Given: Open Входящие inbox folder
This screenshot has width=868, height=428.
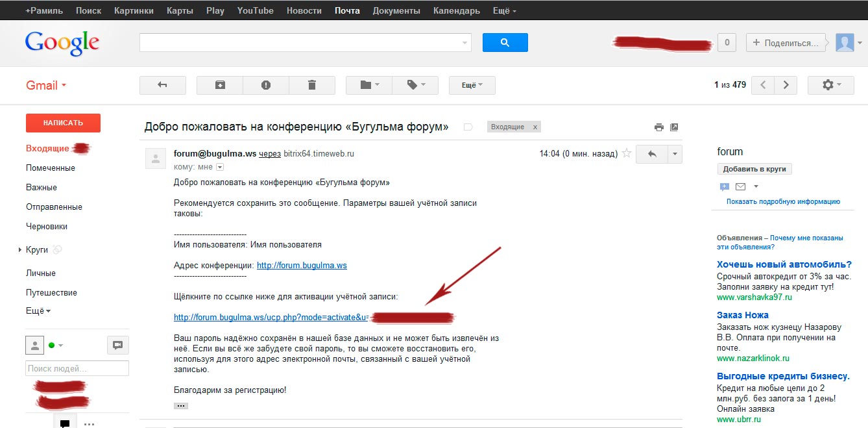Looking at the screenshot, I should pyautogui.click(x=47, y=149).
